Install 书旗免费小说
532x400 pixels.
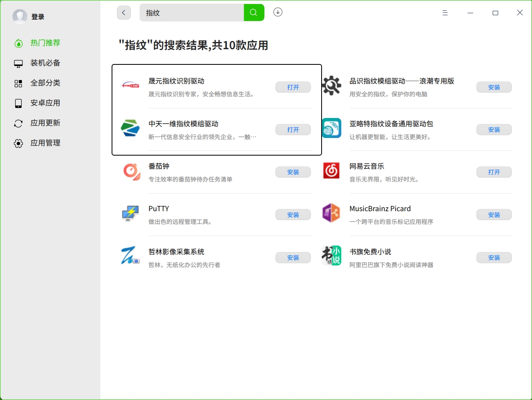(x=494, y=258)
